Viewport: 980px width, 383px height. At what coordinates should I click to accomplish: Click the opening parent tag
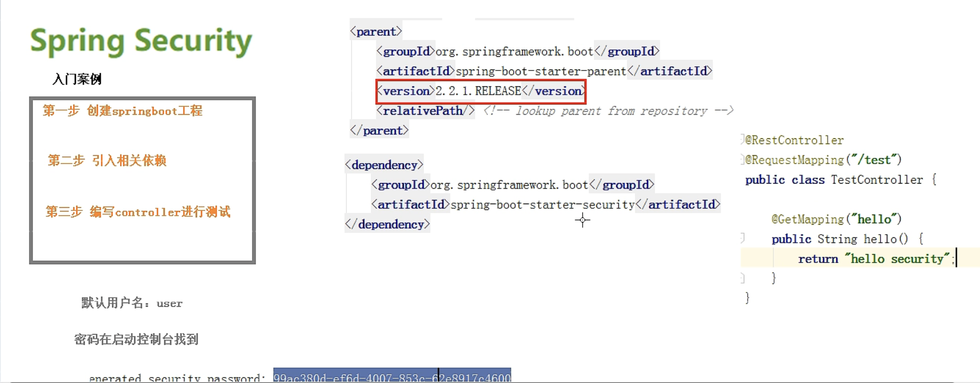pyautogui.click(x=376, y=32)
